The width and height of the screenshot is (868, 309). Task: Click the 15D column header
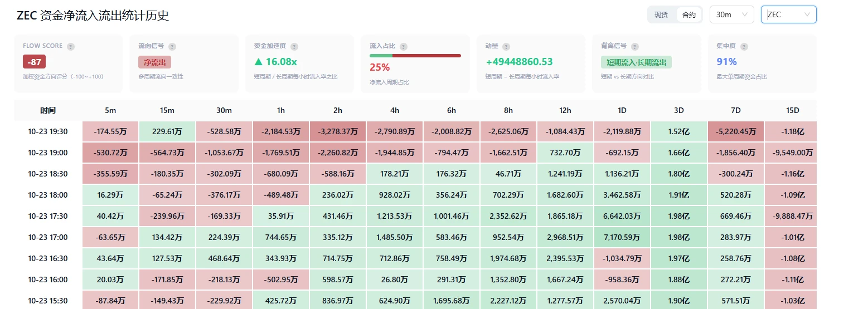click(x=792, y=110)
